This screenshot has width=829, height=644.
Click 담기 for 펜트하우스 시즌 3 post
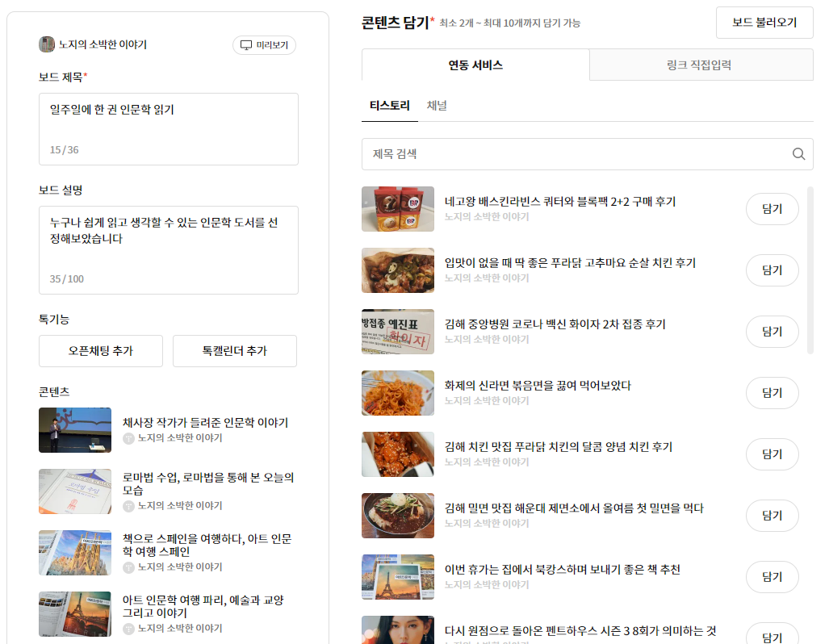[772, 634]
